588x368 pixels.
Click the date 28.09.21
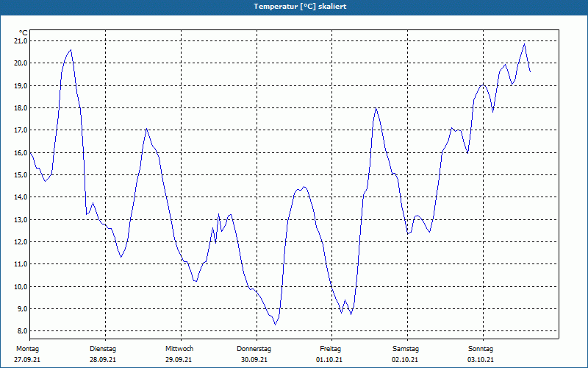103,360
